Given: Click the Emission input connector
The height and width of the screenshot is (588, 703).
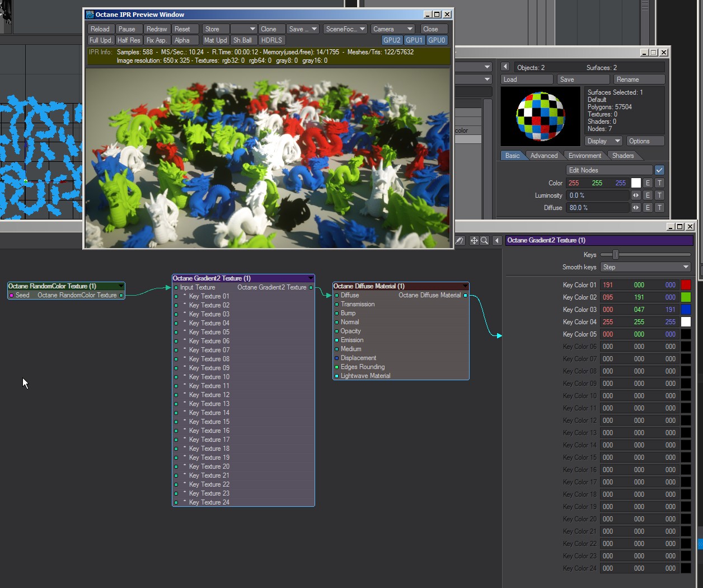Looking at the screenshot, I should tap(336, 340).
